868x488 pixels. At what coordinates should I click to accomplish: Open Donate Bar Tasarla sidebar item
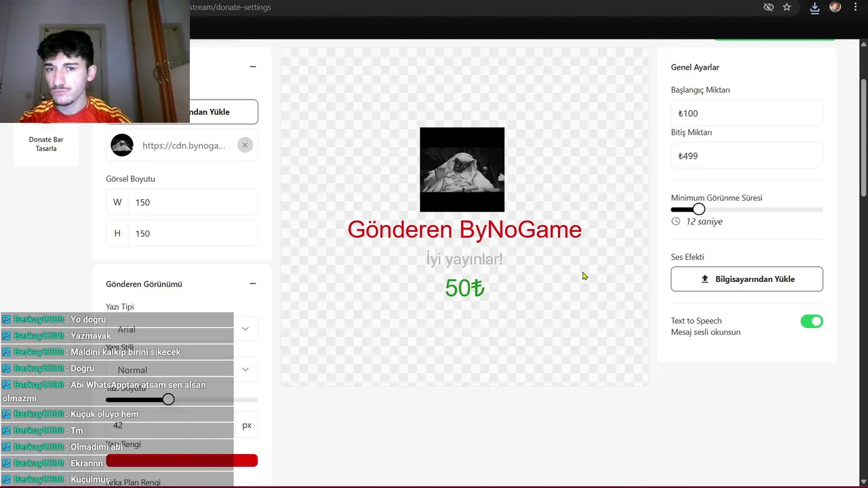(x=46, y=144)
